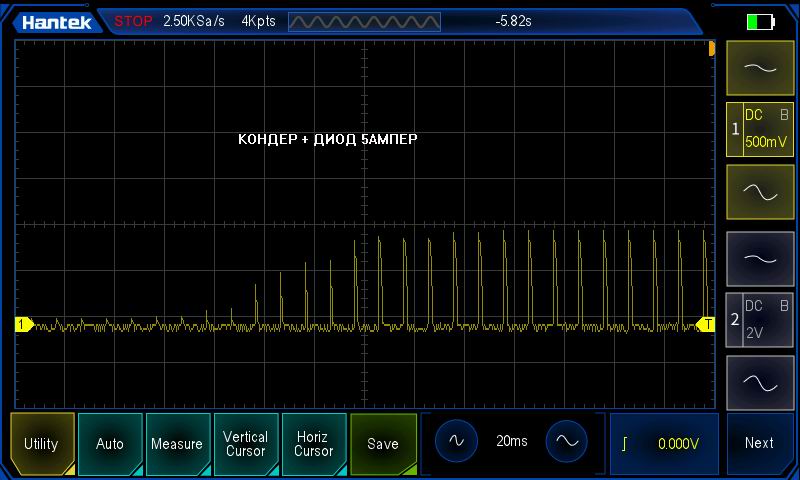Open the Utility menu
Viewport: 800px width, 480px height.
pyautogui.click(x=42, y=443)
